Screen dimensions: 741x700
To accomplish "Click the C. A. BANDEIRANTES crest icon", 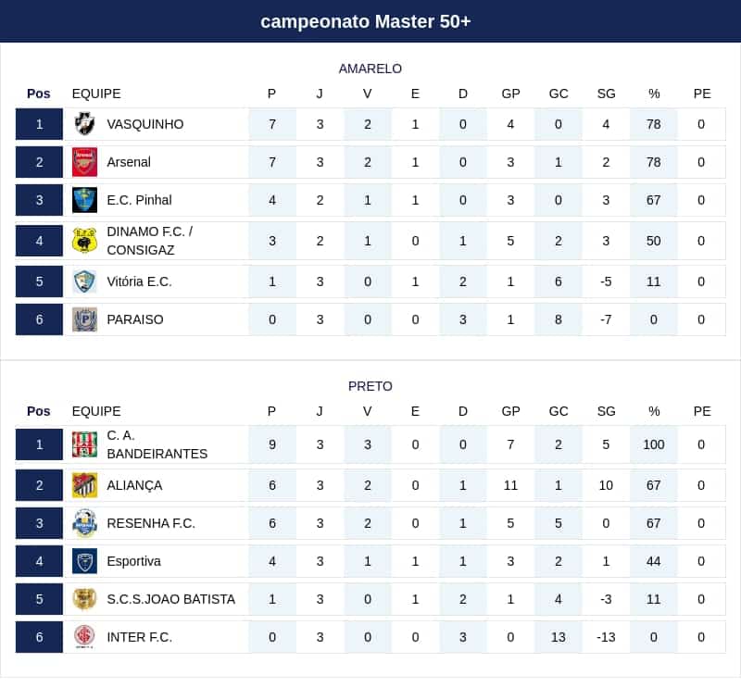I will coord(84,444).
